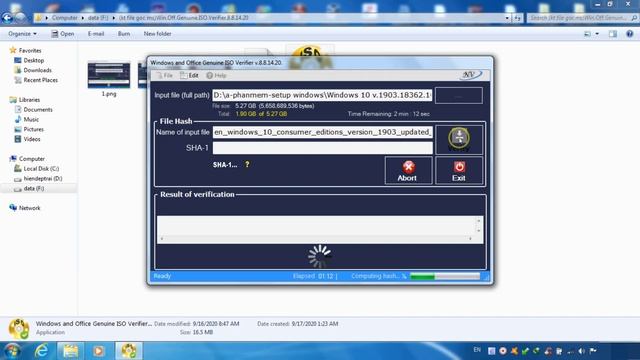The image size is (640, 360).
Task: Select the 1.png thumbnail in Explorer
Action: (x=109, y=75)
